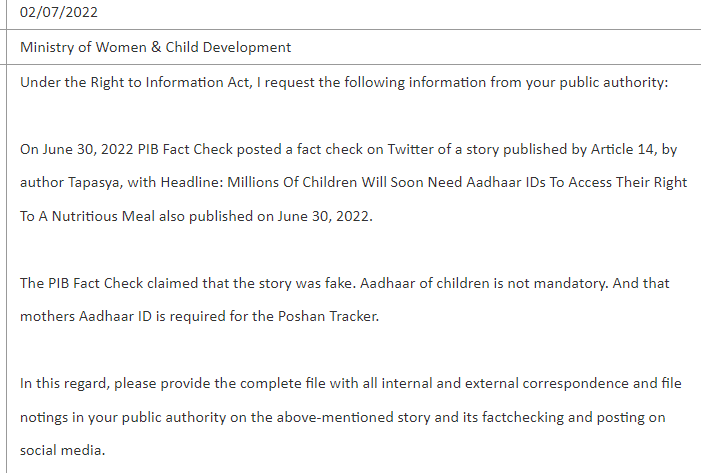This screenshot has height=473, width=701.
Task: Click "In this regard" at paragraph start
Action: click(x=62, y=384)
